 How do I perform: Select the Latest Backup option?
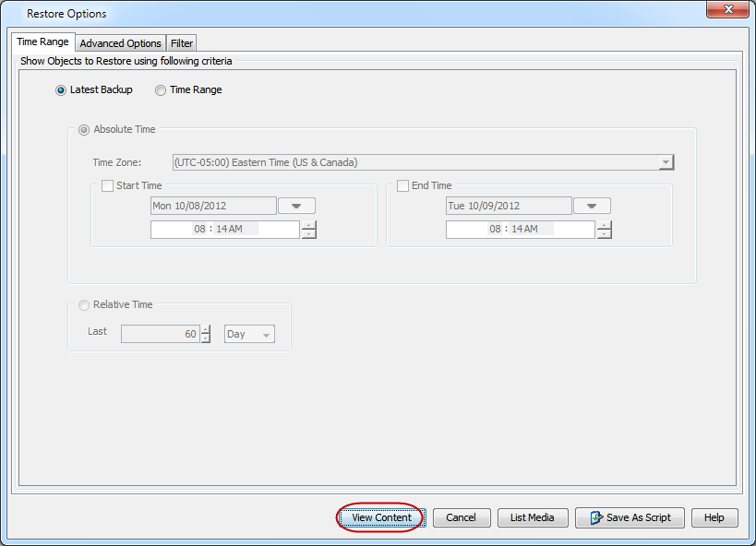[x=60, y=89]
